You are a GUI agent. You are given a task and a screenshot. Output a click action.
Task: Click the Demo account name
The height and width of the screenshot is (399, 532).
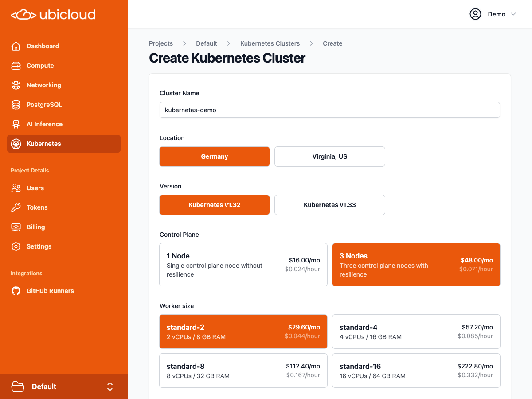pos(497,14)
